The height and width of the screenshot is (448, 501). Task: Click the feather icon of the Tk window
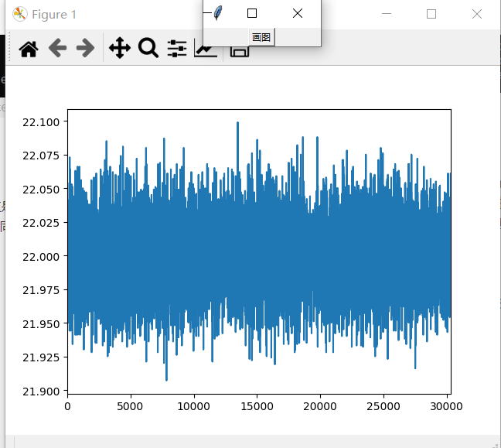click(x=218, y=13)
